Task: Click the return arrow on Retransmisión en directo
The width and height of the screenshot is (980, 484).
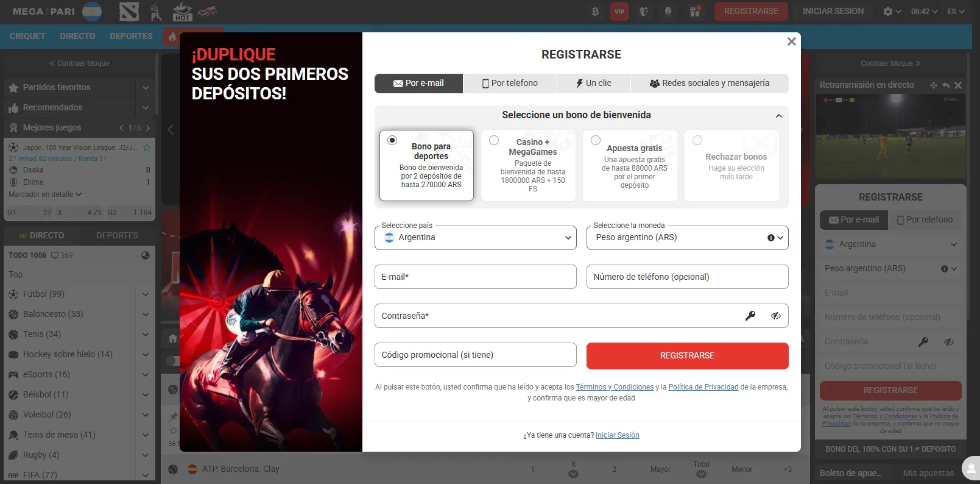Action: (946, 85)
